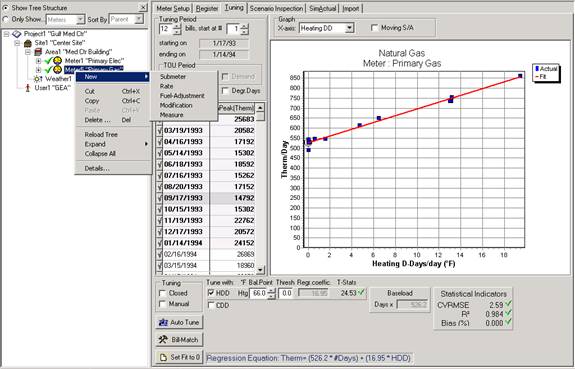
Task: Select the Meter1 Primary Elec meter icon
Action: [57, 61]
